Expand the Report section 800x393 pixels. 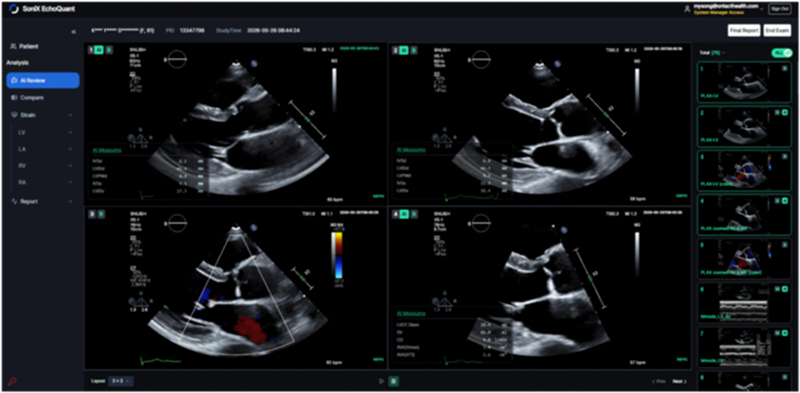[x=70, y=202]
